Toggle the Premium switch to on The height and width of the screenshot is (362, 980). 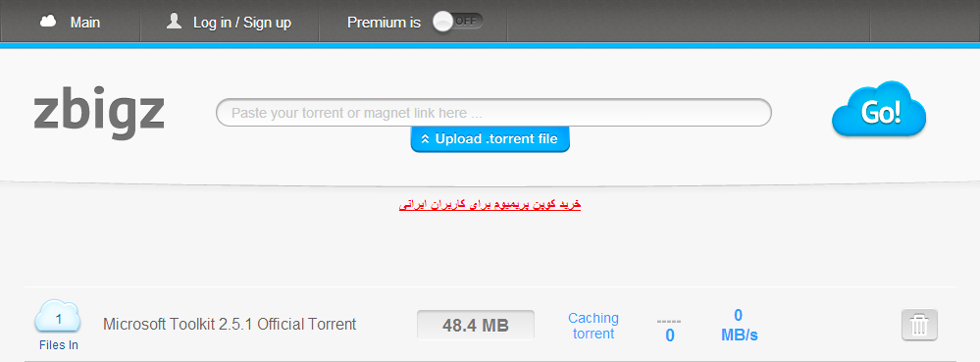pyautogui.click(x=458, y=22)
